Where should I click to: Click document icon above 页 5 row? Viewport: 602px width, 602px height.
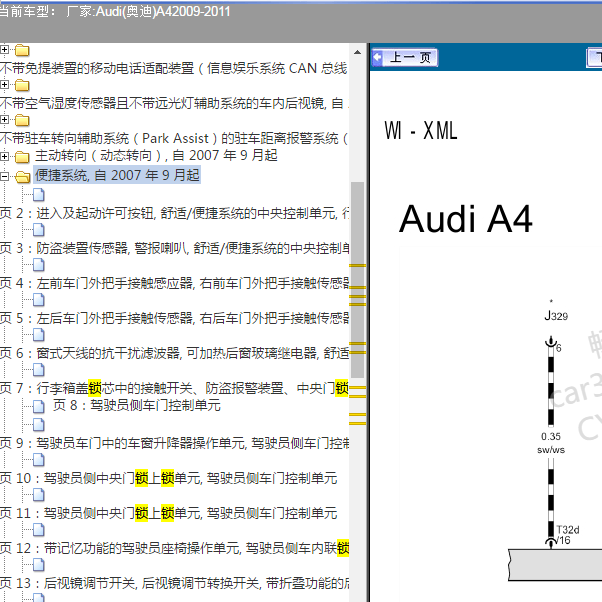39,300
